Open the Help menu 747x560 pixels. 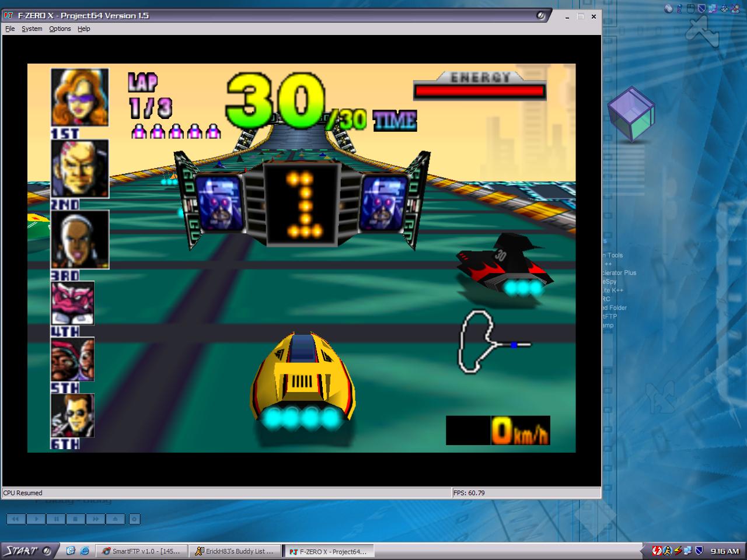(84, 29)
